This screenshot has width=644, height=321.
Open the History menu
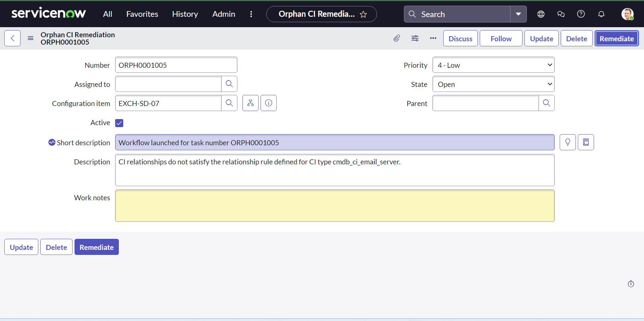[185, 14]
